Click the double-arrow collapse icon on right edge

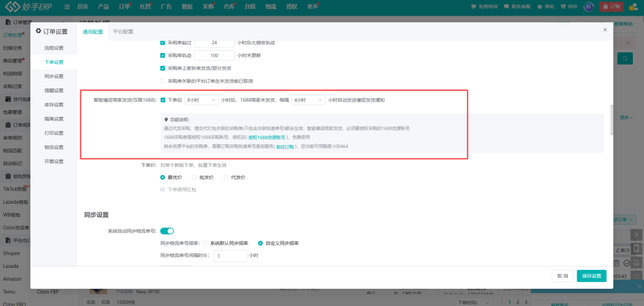(x=635, y=235)
